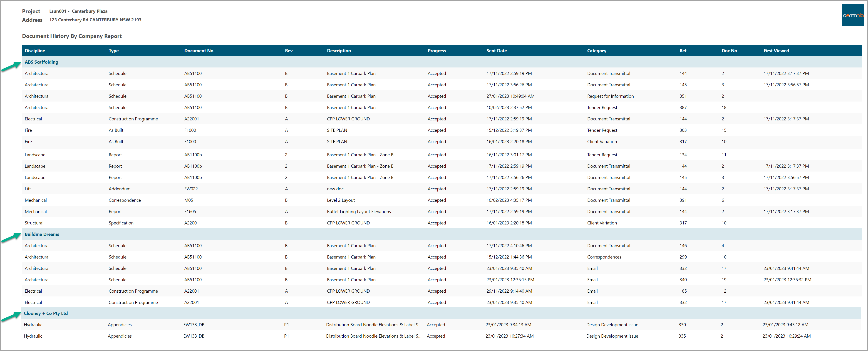Image resolution: width=868 pixels, height=351 pixels.
Task: Click the First Viewed column header
Action: 776,51
